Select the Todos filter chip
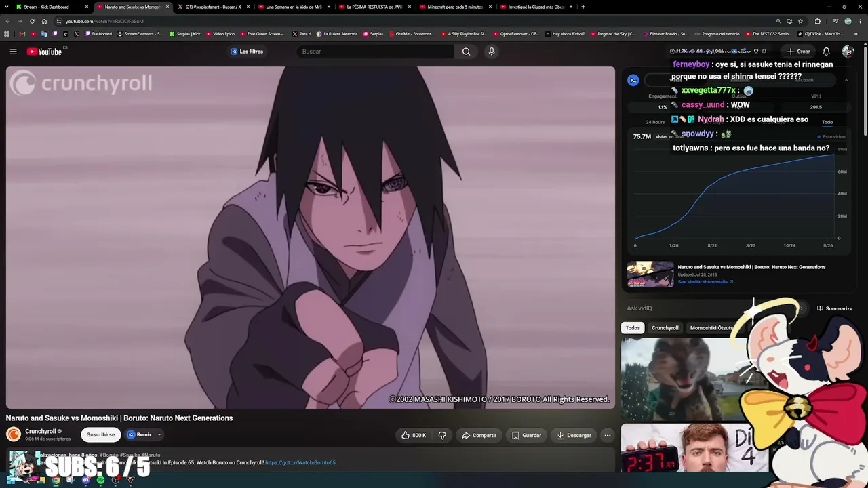This screenshot has width=868, height=488. pyautogui.click(x=633, y=328)
